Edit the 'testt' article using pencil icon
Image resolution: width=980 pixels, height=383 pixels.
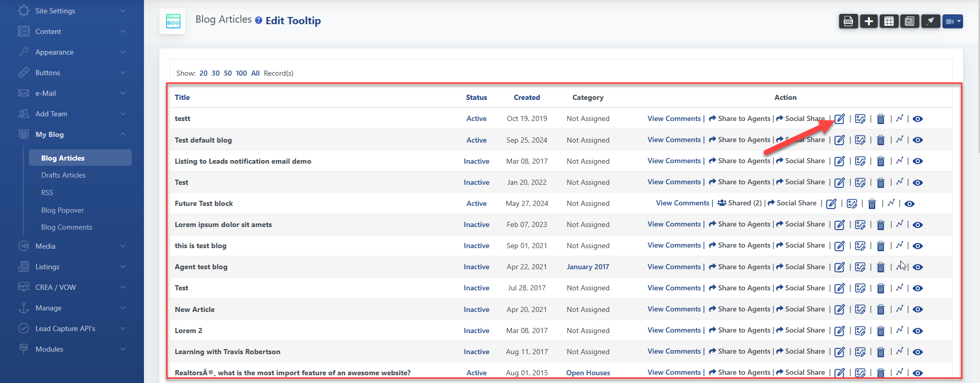(839, 119)
